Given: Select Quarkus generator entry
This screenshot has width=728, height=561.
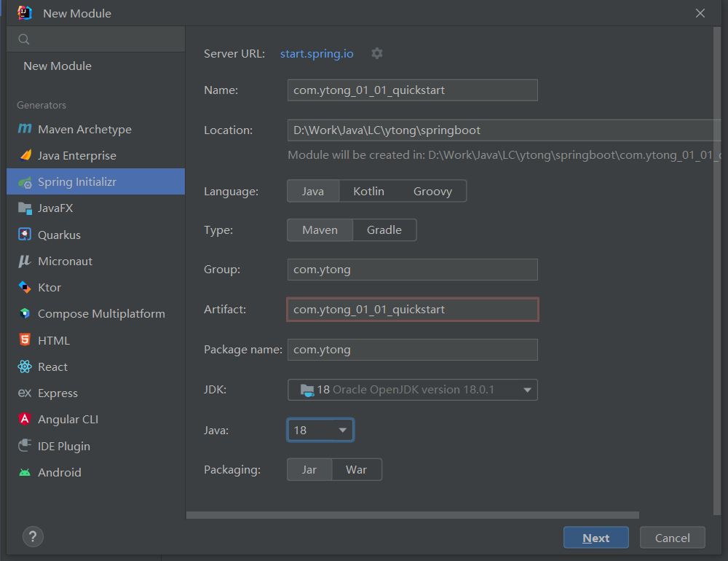Looking at the screenshot, I should coord(95,235).
